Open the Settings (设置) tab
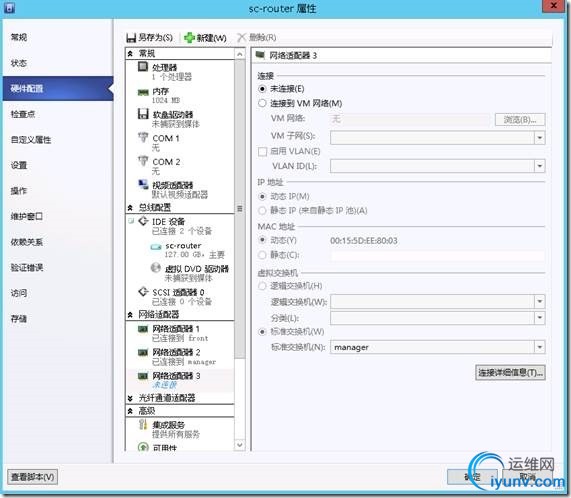Image resolution: width=571 pixels, height=498 pixels. (x=58, y=165)
